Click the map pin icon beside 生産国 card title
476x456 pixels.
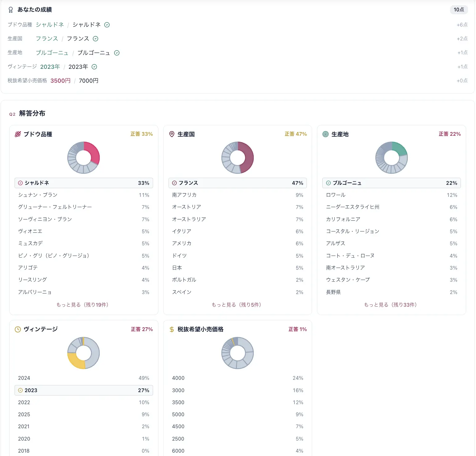tap(172, 134)
